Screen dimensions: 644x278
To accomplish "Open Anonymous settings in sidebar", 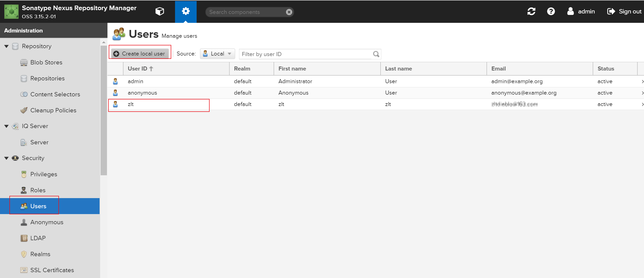I will click(47, 222).
